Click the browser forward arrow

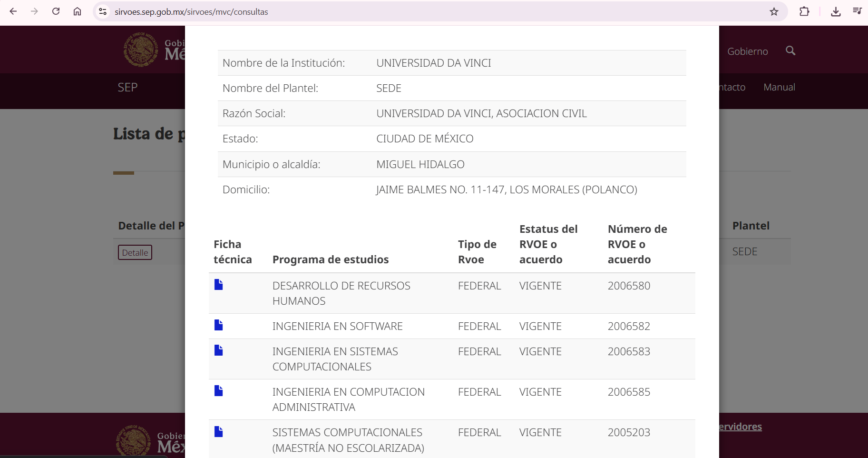(34, 11)
